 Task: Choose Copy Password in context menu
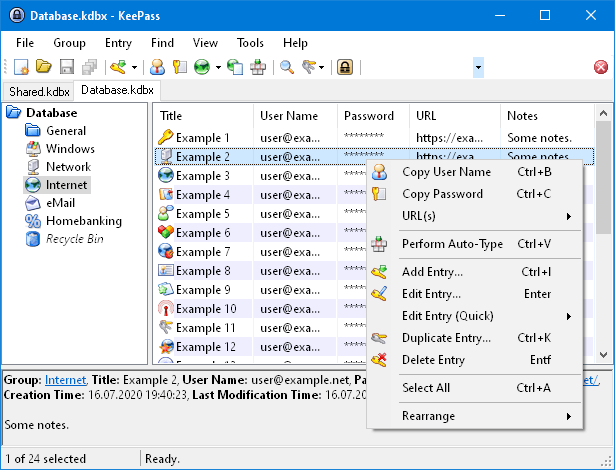coord(475,194)
